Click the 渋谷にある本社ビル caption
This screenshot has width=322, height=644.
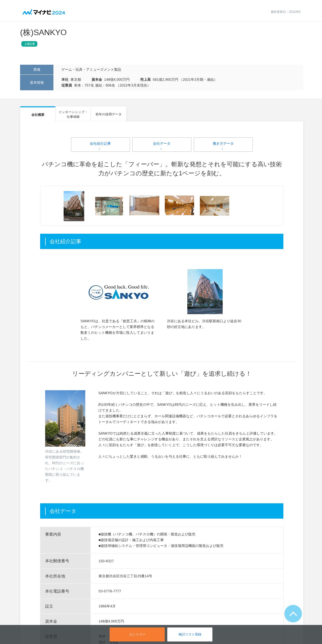pyautogui.click(x=204, y=324)
